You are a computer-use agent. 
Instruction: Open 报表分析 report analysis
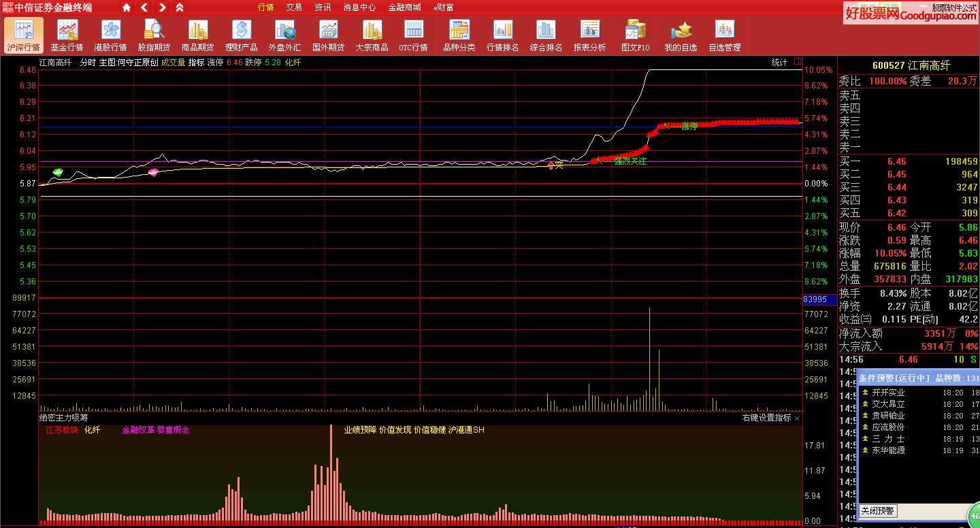click(589, 35)
